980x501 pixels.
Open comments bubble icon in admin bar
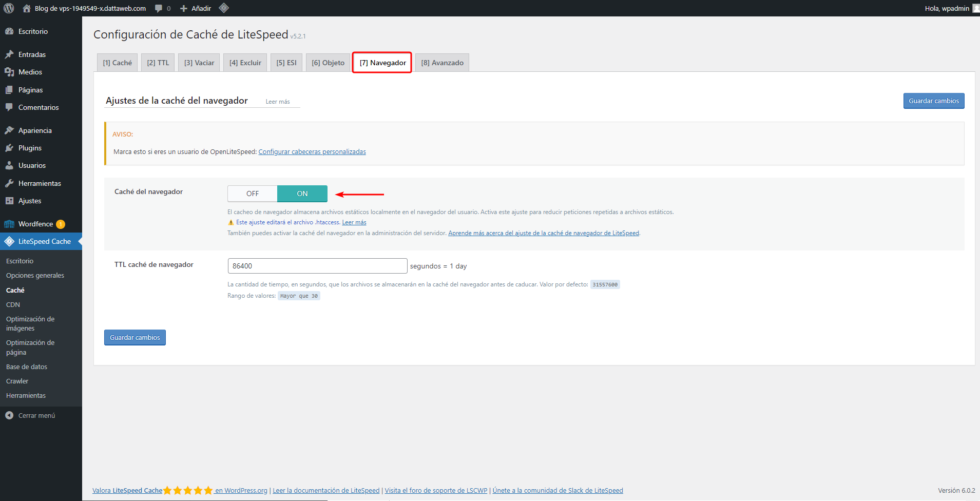[159, 8]
